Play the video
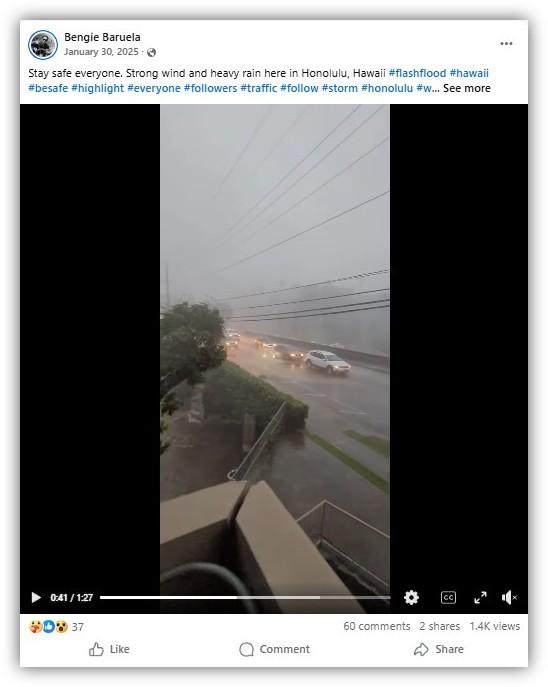 (36, 598)
